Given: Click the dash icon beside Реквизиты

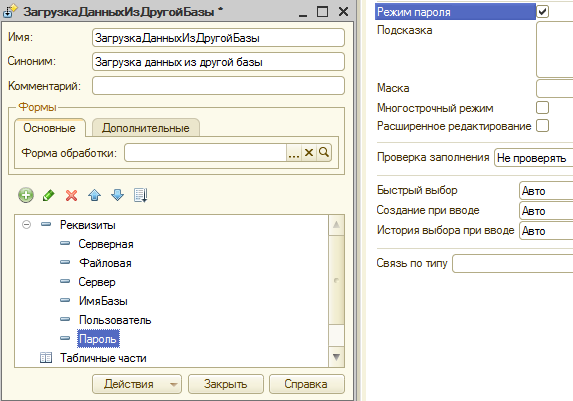Looking at the screenshot, I should pos(46,224).
